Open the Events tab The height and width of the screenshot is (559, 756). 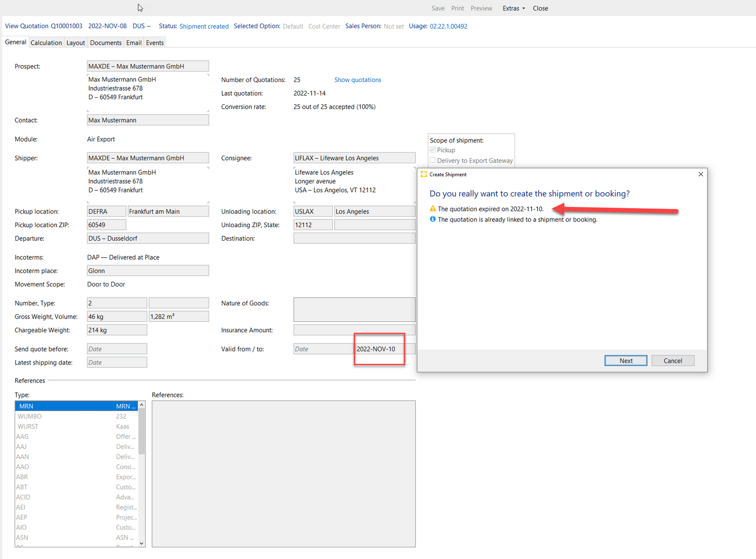(155, 43)
